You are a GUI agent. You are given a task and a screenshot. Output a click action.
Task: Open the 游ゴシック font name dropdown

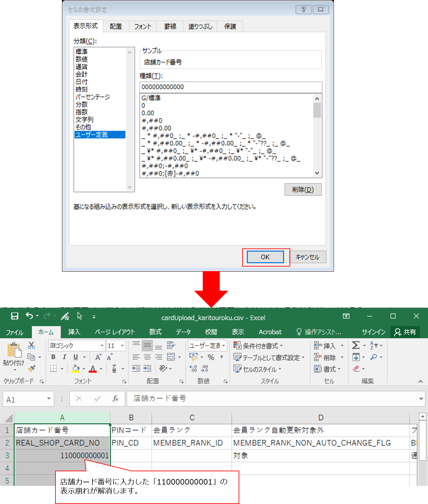[102, 346]
